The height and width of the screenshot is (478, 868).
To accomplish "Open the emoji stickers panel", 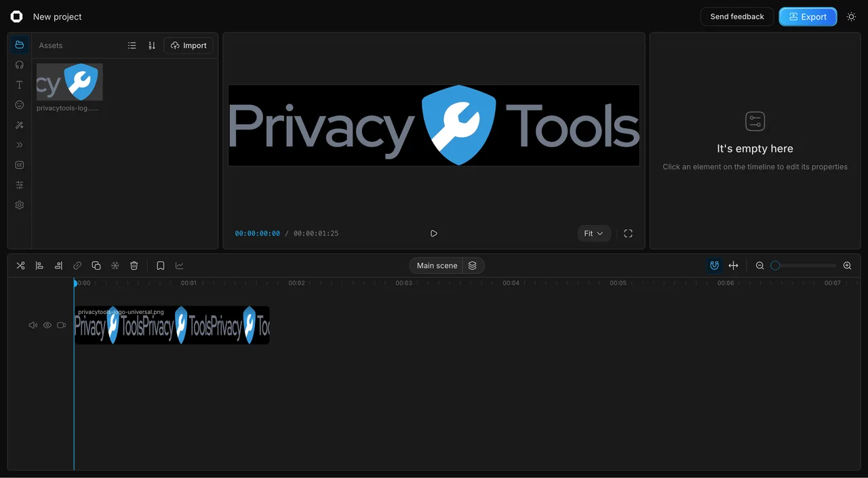I will tap(20, 105).
